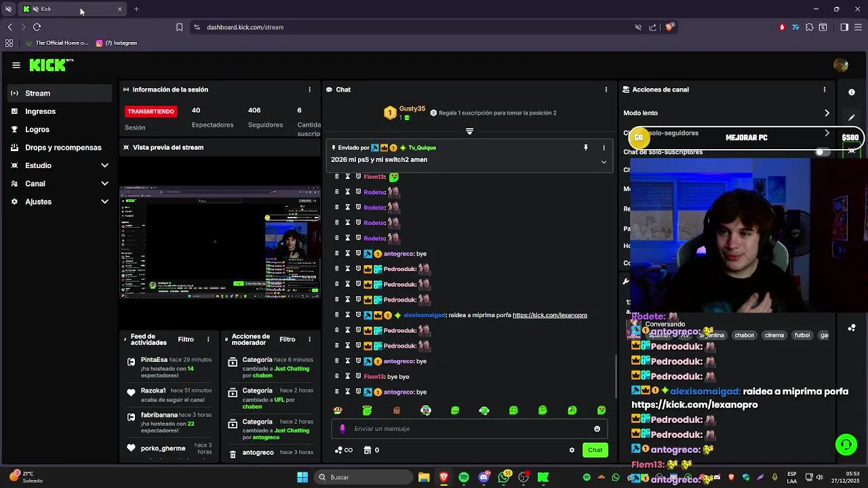Open Filtro in Acciones de moderador
The image size is (868, 488).
click(288, 340)
